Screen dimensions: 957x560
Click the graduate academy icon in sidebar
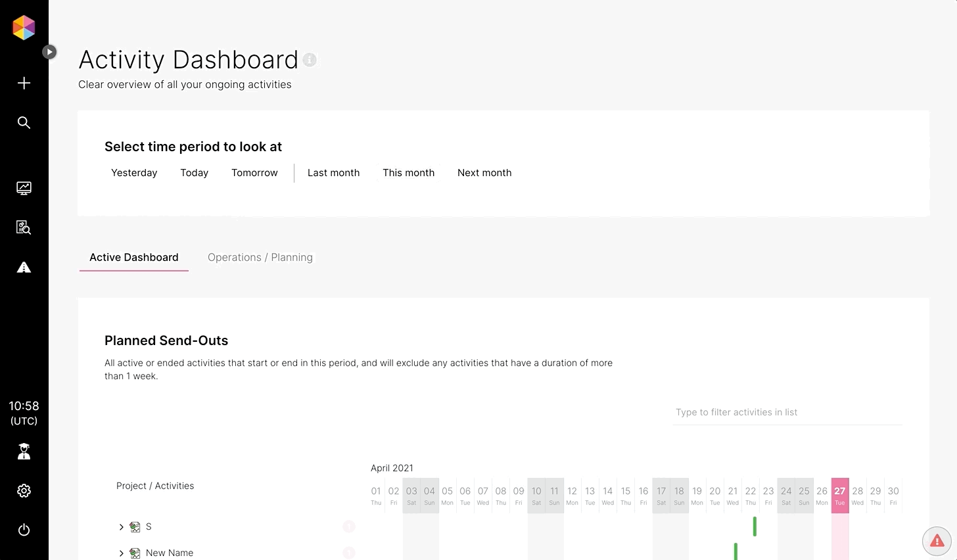coord(24,451)
